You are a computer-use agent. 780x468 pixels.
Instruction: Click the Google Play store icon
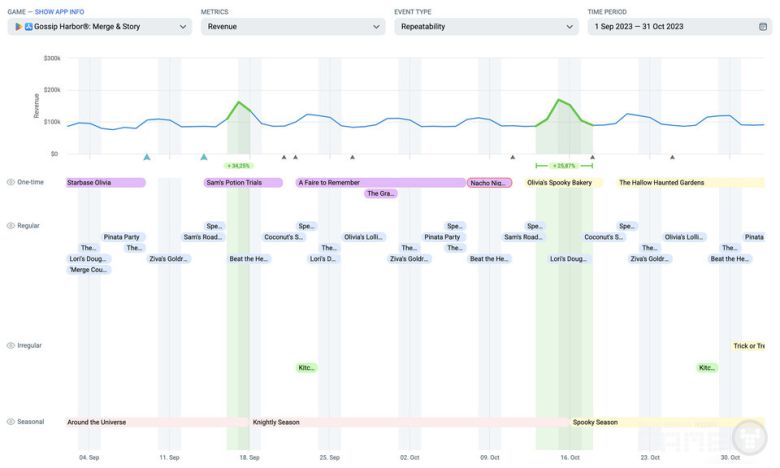18,27
